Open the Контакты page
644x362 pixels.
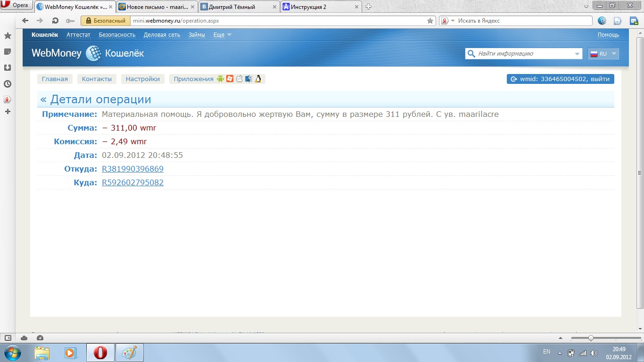point(97,79)
